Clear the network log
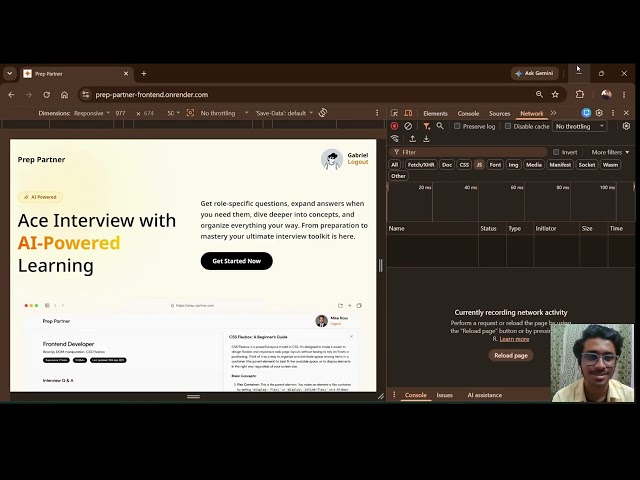640x480 pixels. pos(408,126)
